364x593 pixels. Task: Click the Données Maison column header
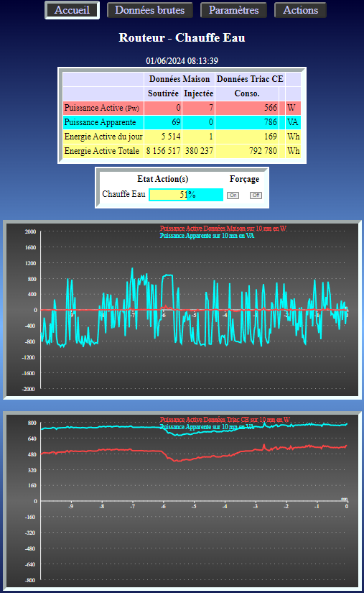(179, 79)
